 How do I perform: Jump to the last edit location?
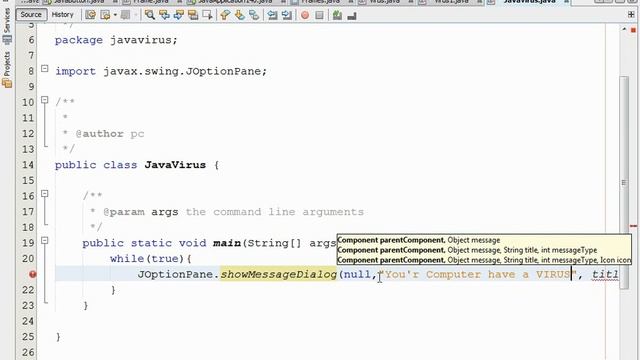[90, 16]
